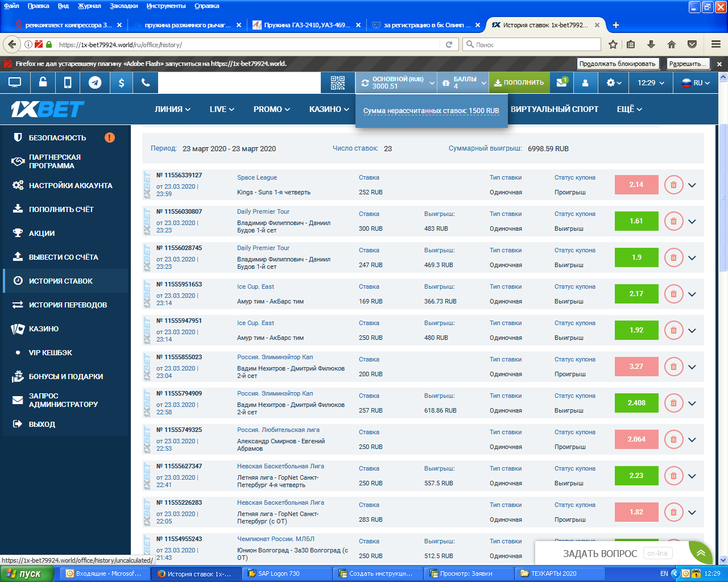The width and height of the screenshot is (728, 582).
Task: Open ВЫВЕСТИ СО СЧЁТА in sidebar
Action: (x=64, y=257)
